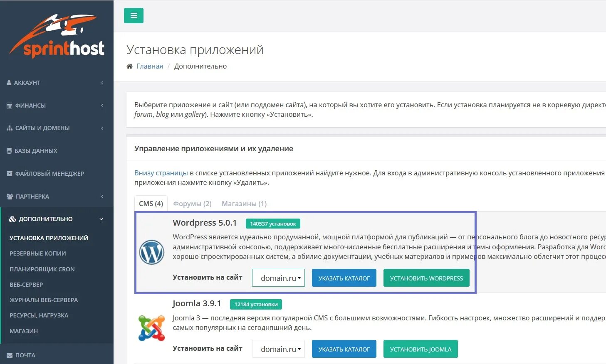This screenshot has height=364, width=606.
Task: Click the home icon in the breadcrumb
Action: [x=129, y=66]
